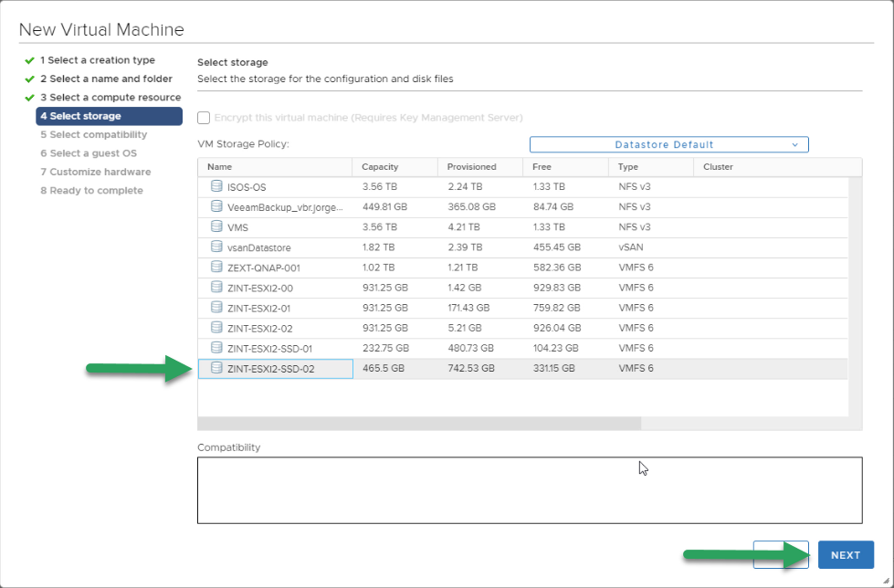Click the 4.21 TB provisioned cell

pos(464,226)
